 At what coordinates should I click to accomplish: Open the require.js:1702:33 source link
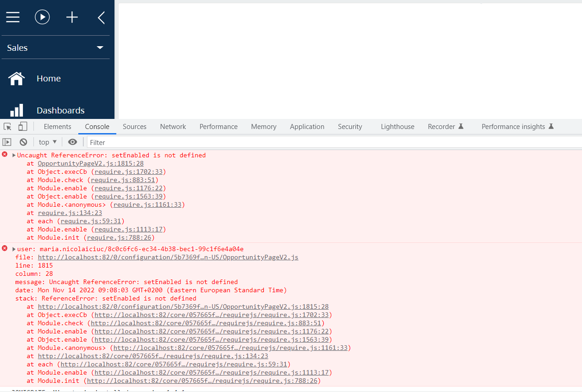[x=128, y=172]
